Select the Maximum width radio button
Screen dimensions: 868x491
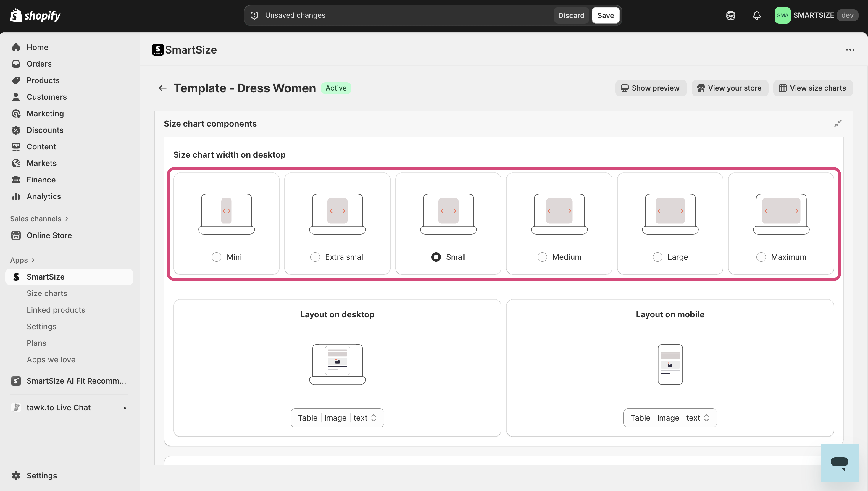761,257
